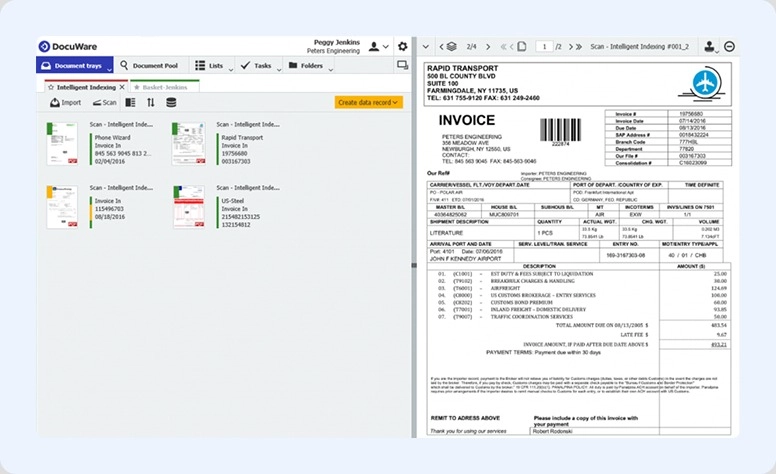Expand the Tasks dropdown arrow
Screen dimensions: 776x474
pyautogui.click(x=279, y=69)
